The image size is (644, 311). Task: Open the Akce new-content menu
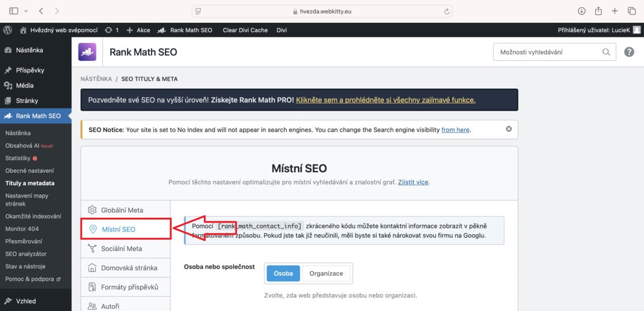pos(138,30)
